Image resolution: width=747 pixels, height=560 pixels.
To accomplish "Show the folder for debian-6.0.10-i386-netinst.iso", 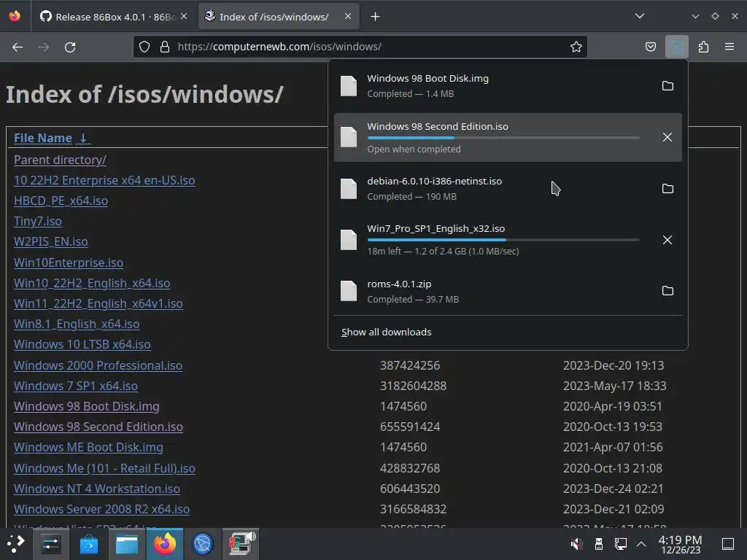I will pyautogui.click(x=667, y=189).
